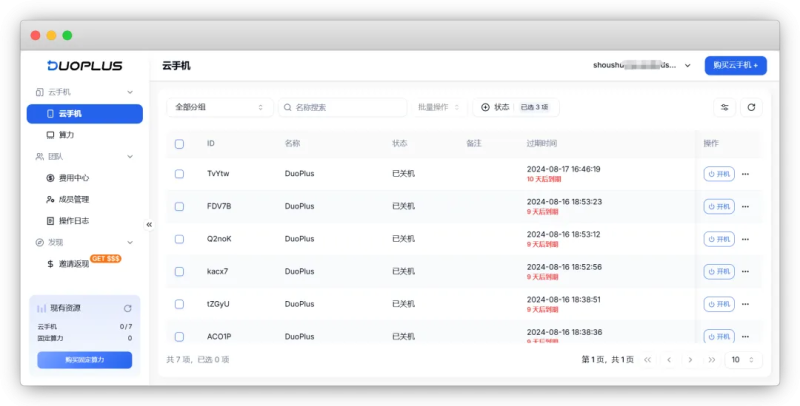800x406 pixels.
Task: Check the TvYtw row checkbox
Action: 179,174
